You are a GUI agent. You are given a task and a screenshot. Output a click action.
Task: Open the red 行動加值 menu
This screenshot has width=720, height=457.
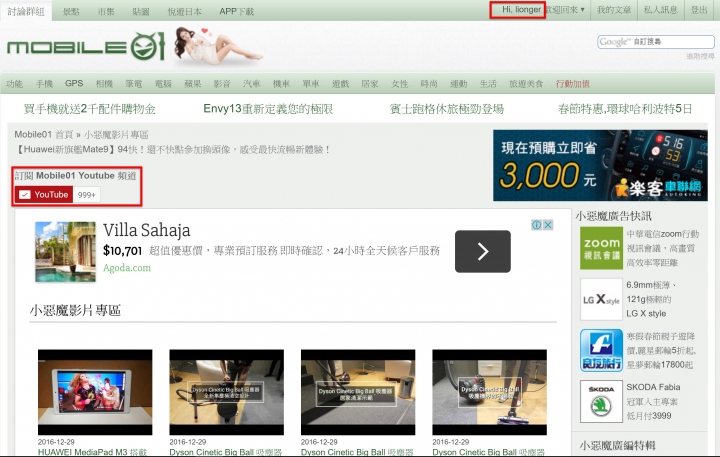(573, 84)
